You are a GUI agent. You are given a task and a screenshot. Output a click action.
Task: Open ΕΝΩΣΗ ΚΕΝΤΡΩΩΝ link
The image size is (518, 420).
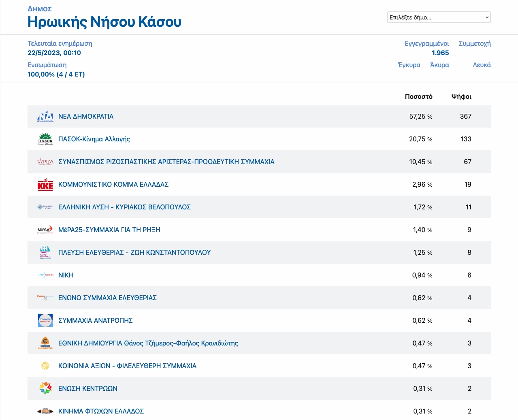[88, 388]
